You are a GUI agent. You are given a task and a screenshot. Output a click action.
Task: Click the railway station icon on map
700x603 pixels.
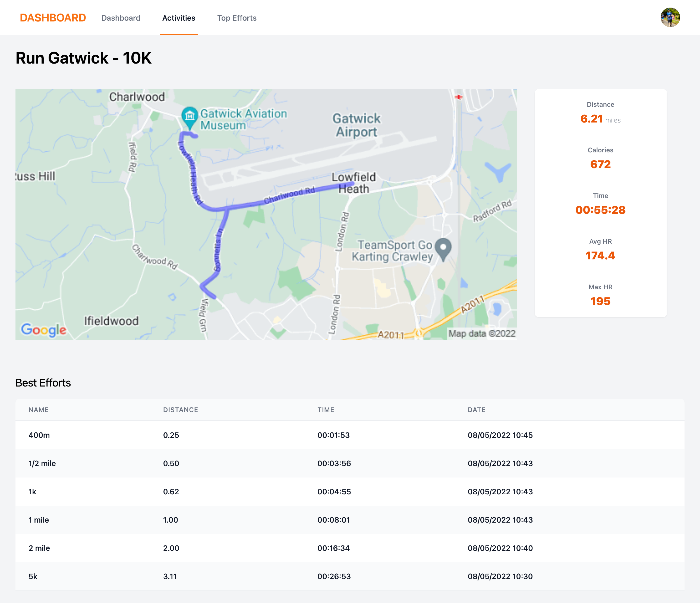(x=458, y=97)
